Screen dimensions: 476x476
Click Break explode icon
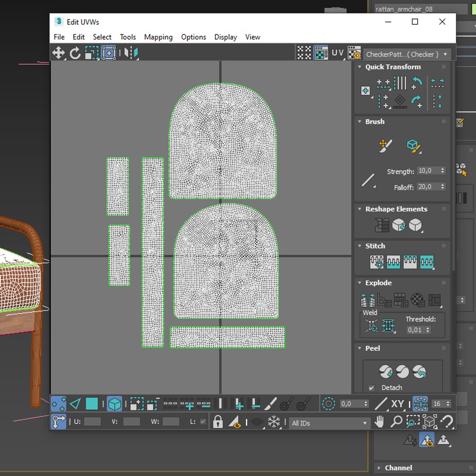(x=368, y=300)
